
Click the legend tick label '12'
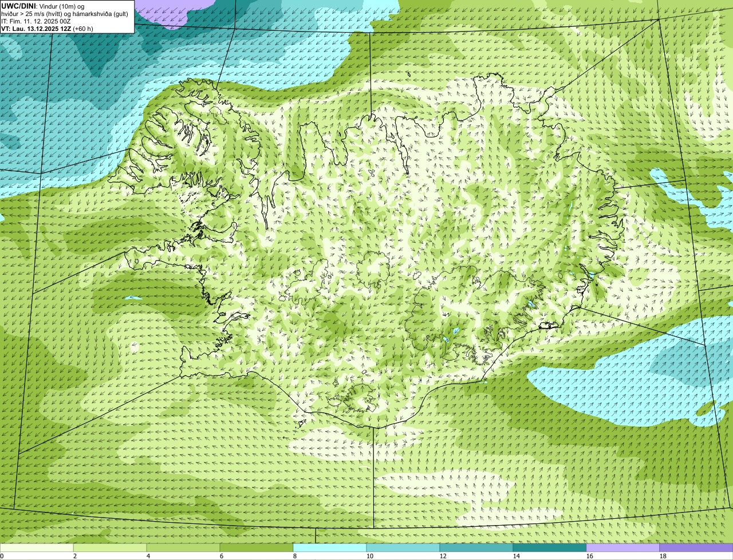click(x=443, y=556)
